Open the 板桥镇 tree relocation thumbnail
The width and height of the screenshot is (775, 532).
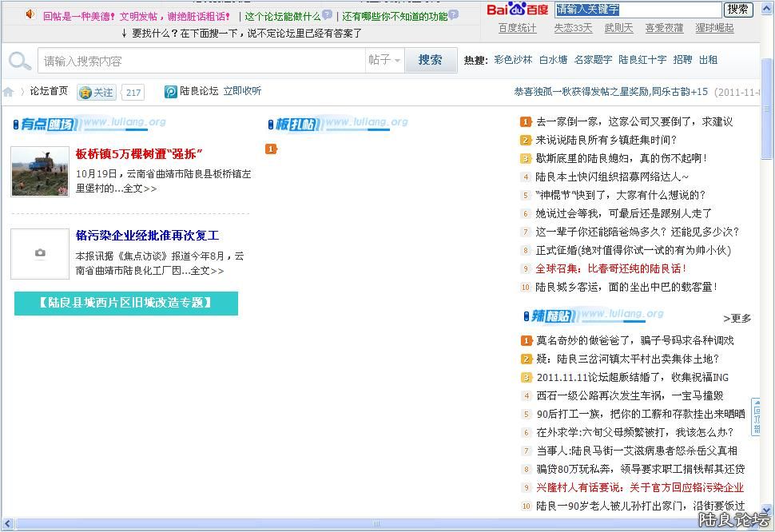coord(40,171)
